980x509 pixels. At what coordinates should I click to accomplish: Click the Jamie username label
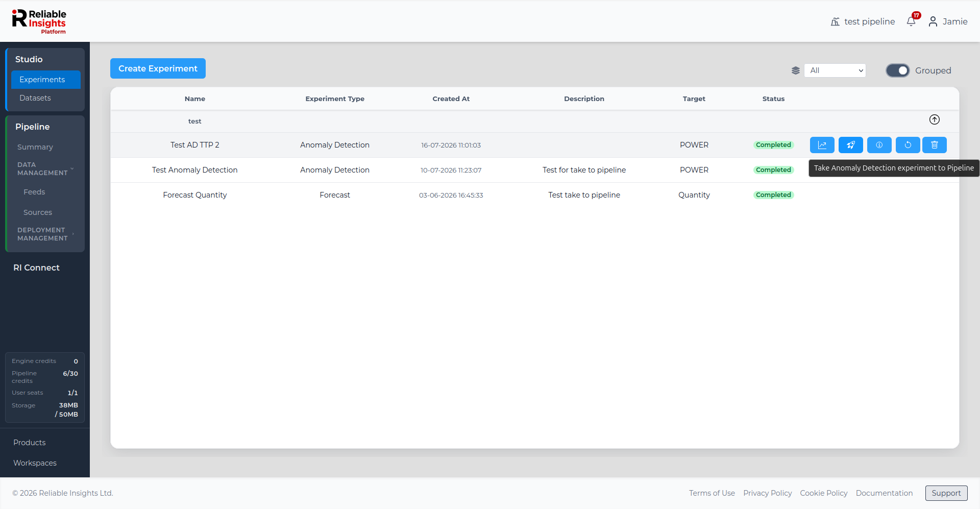[x=955, y=21]
